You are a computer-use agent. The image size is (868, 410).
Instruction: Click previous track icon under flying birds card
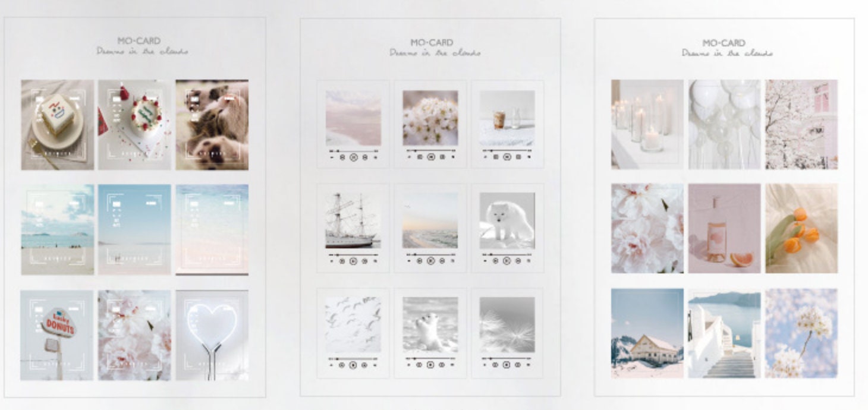click(342, 365)
